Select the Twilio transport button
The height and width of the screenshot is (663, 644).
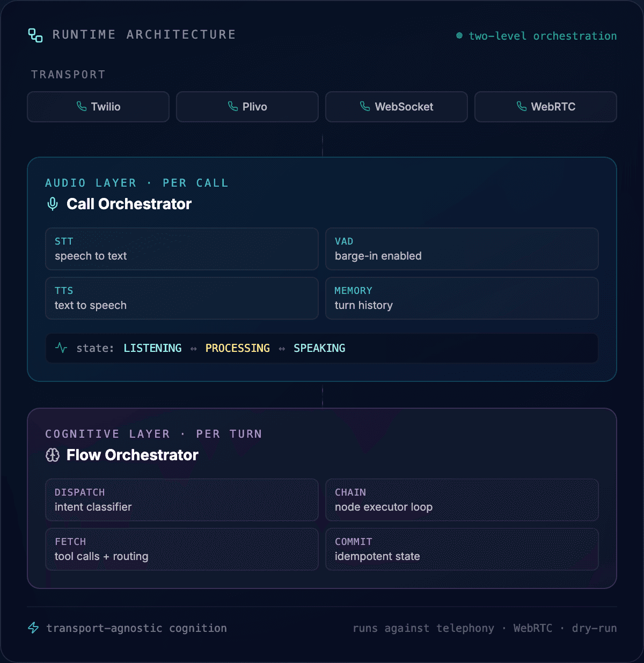pos(98,107)
